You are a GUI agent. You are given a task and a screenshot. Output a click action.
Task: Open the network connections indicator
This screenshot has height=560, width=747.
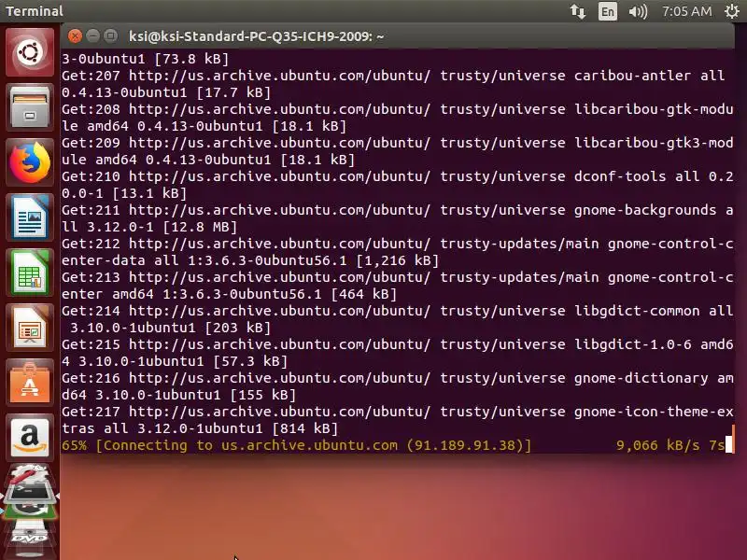(x=577, y=11)
